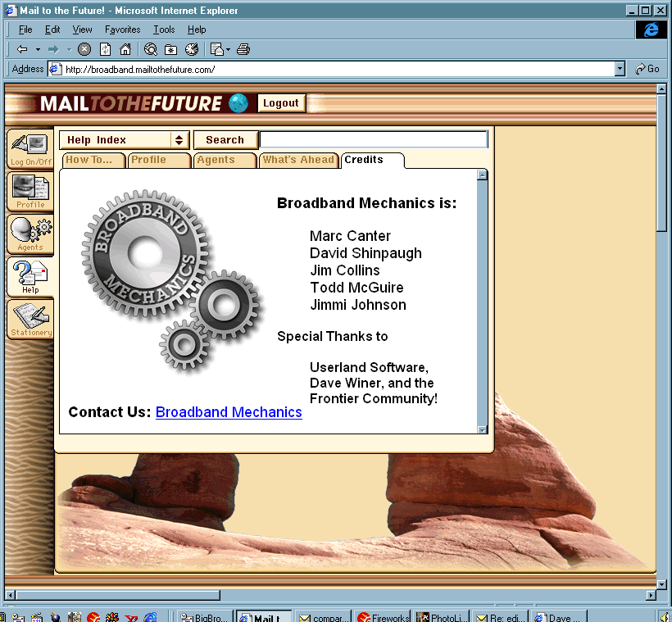This screenshot has height=622, width=672.
Task: Click the Refresh page toolbar icon
Action: click(106, 49)
